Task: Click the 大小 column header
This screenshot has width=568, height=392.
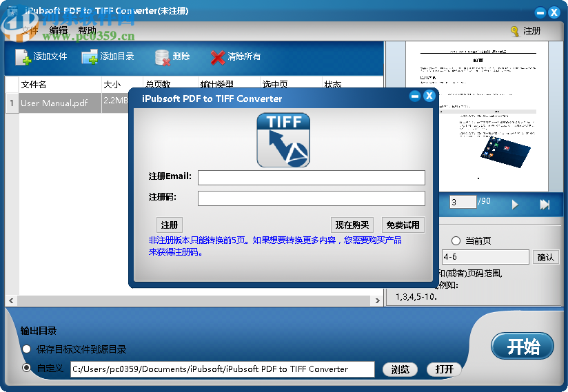Action: [123, 84]
